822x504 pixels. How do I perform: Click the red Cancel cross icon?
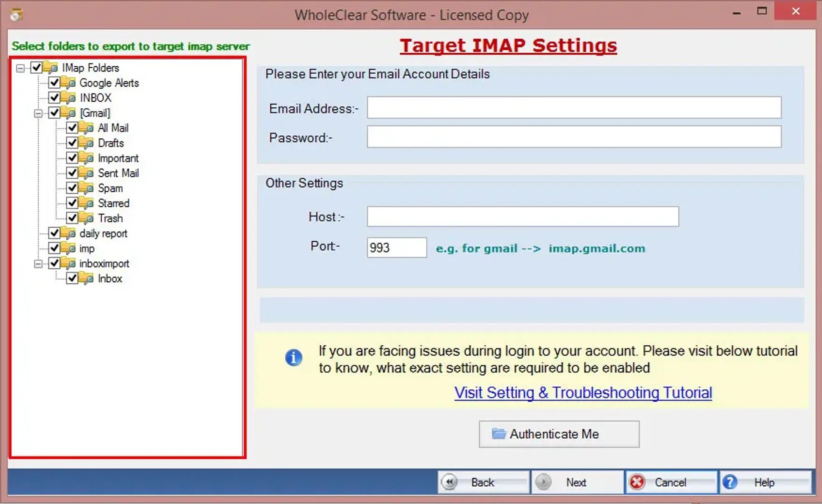(x=637, y=482)
